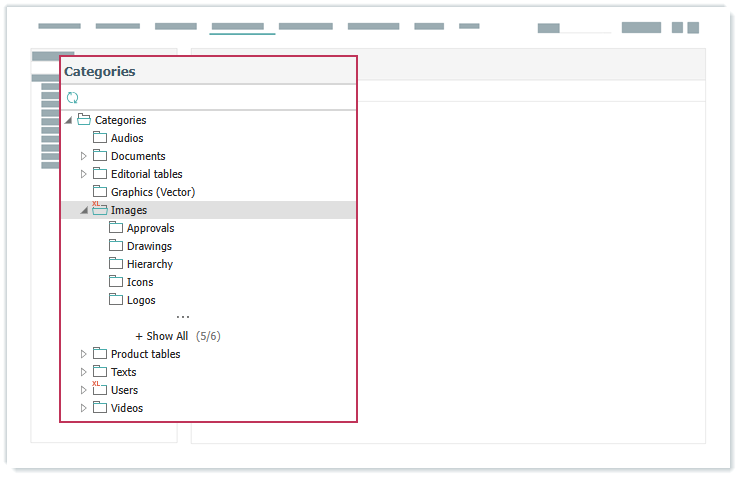Screen dimensions: 740x478
Task: Select the Drawings category
Action: coord(149,246)
